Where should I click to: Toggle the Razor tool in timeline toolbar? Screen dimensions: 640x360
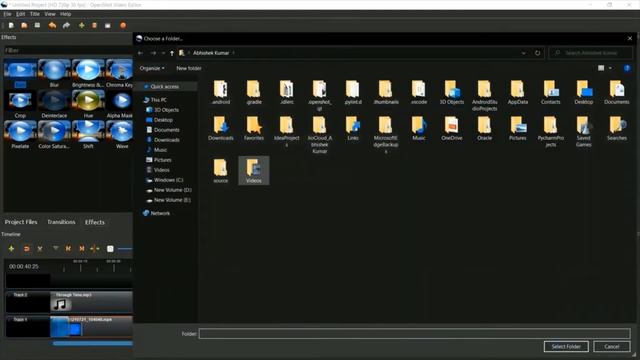pos(40,249)
